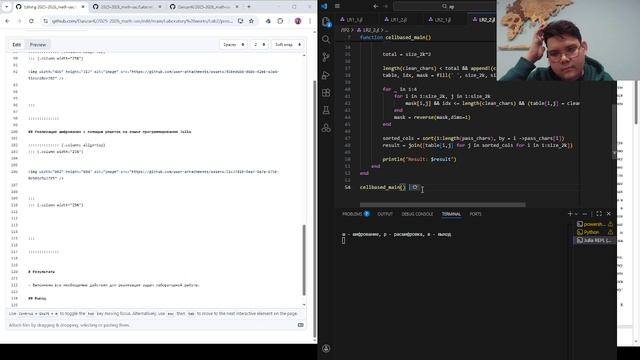Open terminal panel more actions ellipsis
Screen dimensions: 640x360
click(x=584, y=213)
